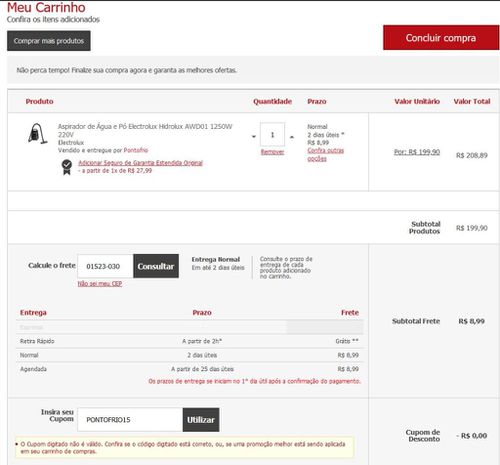Click the quantity input field
Viewport: 500px width, 465px height.
[x=272, y=134]
